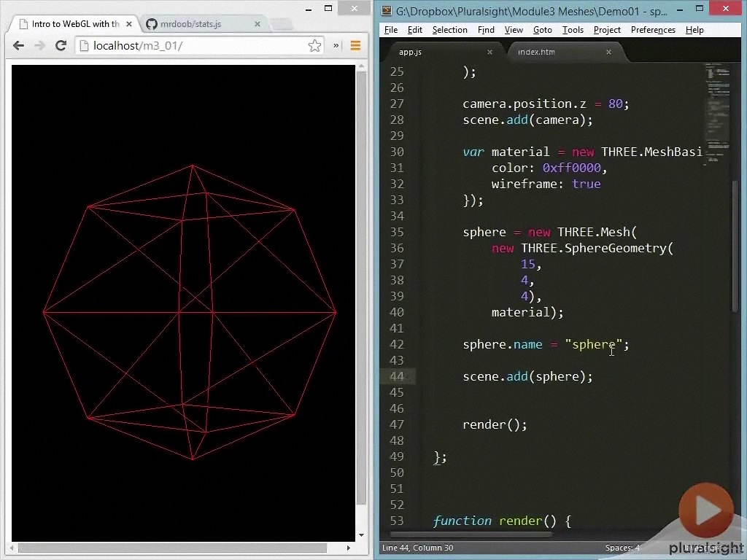Click Line 44, Column 30 status text
The image size is (747, 560).
tap(418, 548)
